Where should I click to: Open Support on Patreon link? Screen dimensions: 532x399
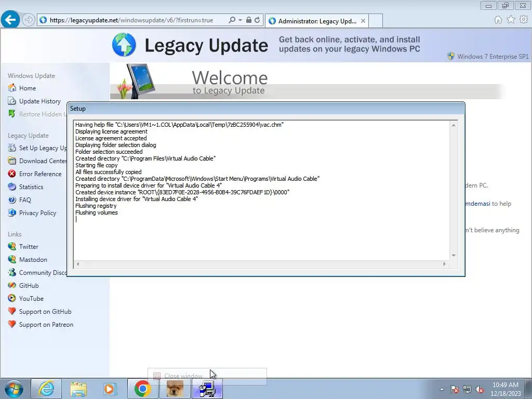[x=46, y=325]
